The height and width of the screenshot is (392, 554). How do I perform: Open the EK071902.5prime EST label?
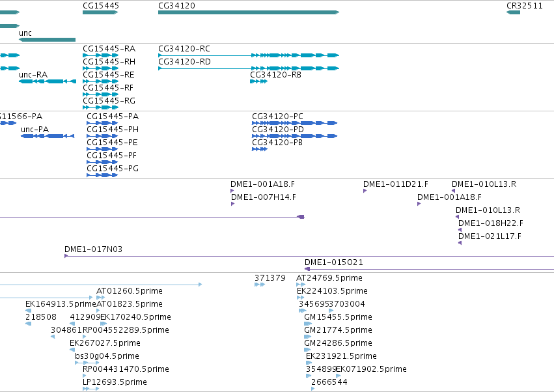pos(371,370)
